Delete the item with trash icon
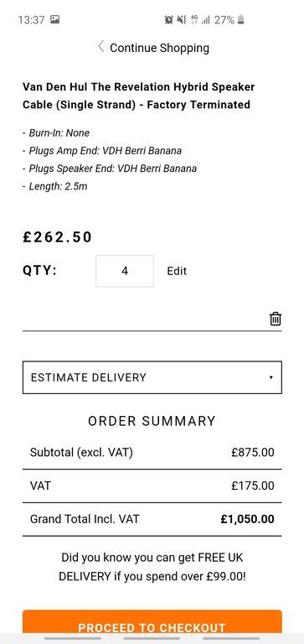Viewport: 304px width, 644px height. [x=276, y=319]
